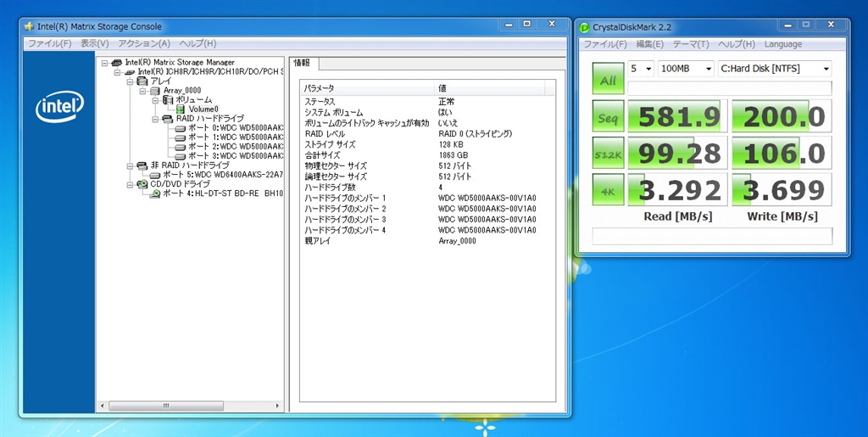Screen dimensions: 868x437
Task: Click the Intel logo in left panel
Action: pos(59,106)
